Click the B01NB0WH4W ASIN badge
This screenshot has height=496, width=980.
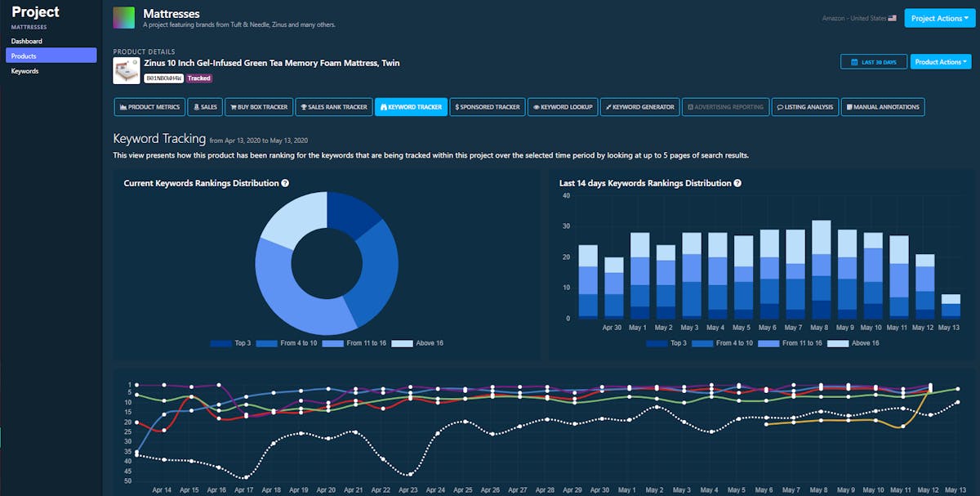click(164, 78)
